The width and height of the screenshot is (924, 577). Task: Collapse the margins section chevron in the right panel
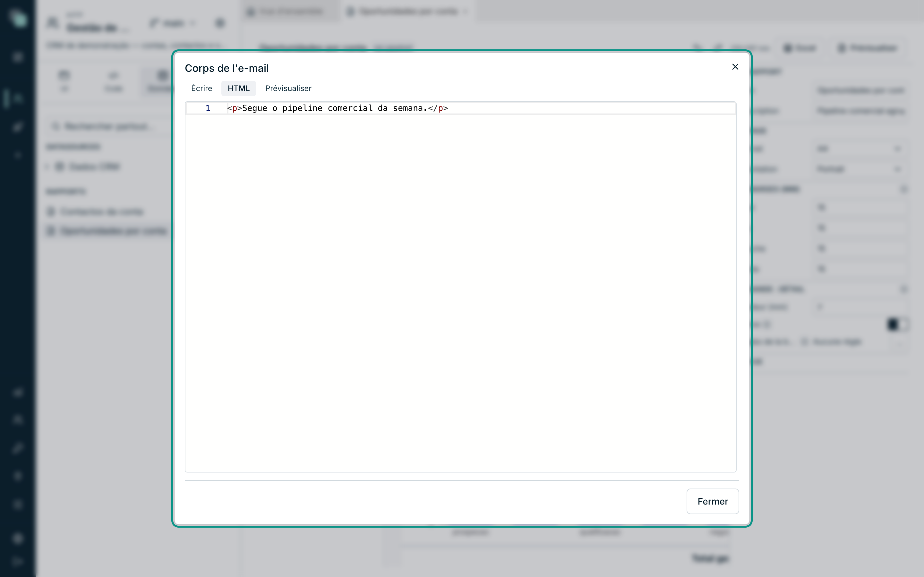tap(903, 189)
